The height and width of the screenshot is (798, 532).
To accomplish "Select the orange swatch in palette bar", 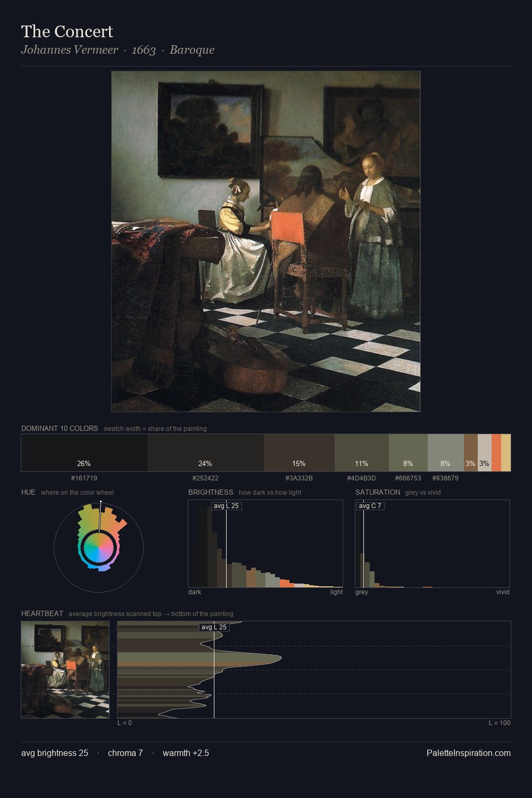I will point(496,453).
